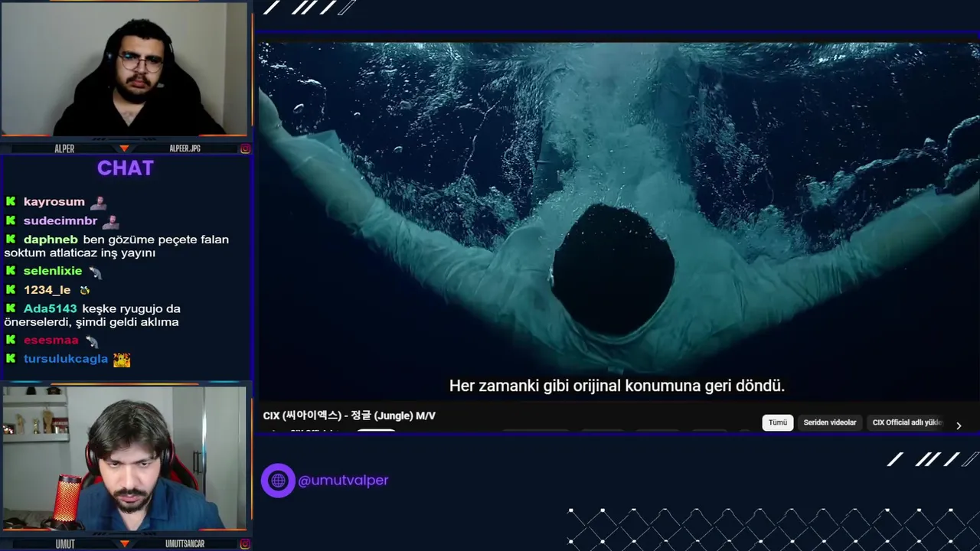
Task: Click the UMUT name label
Action: tap(65, 544)
